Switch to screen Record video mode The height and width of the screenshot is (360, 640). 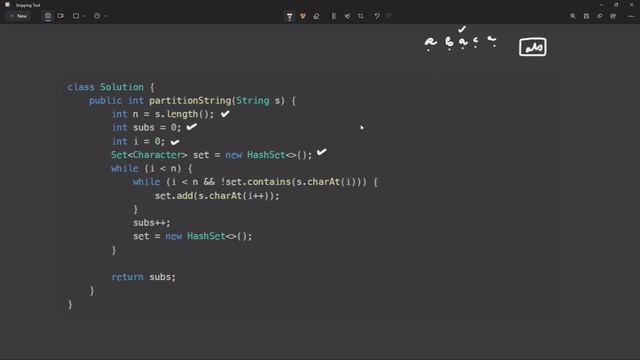(x=61, y=16)
